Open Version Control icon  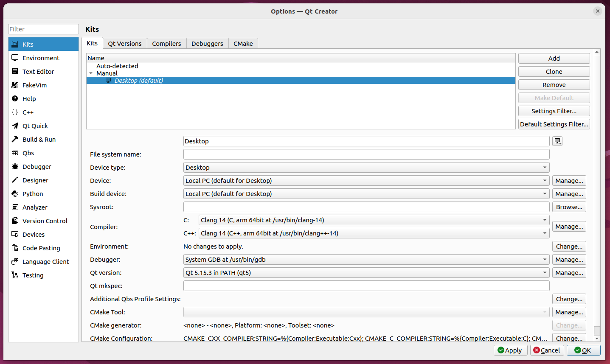coord(15,221)
